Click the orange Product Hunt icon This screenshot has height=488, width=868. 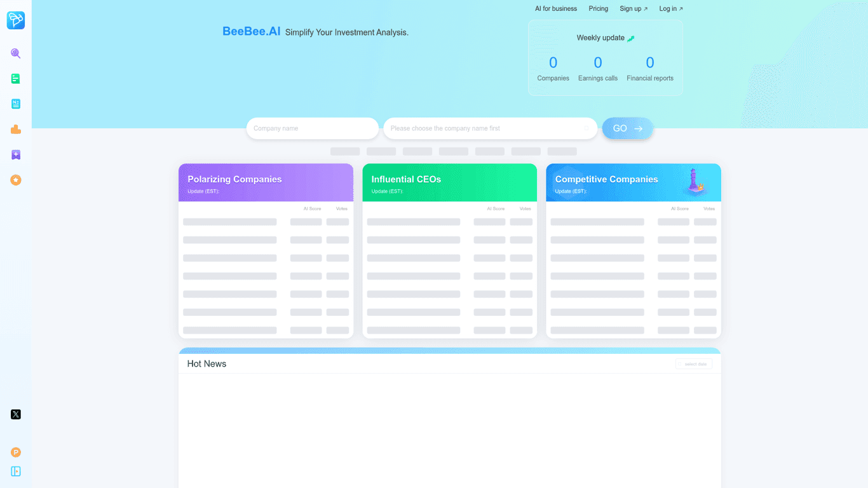tap(16, 452)
